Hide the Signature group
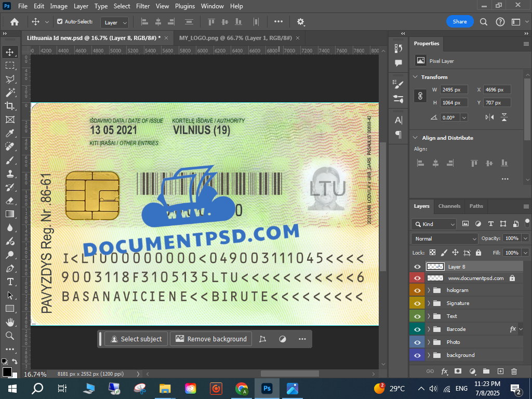The image size is (532, 399). coord(417,303)
